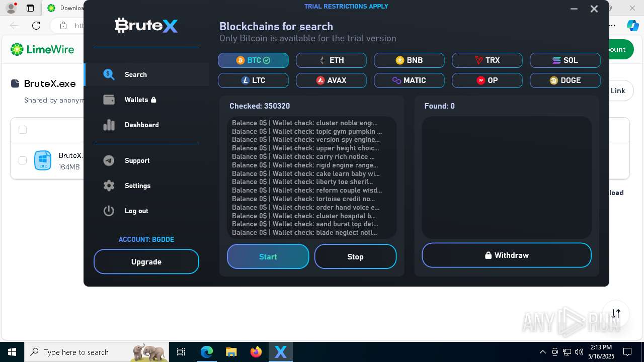Open the notification center icon
The height and width of the screenshot is (362, 644).
pos(627,352)
